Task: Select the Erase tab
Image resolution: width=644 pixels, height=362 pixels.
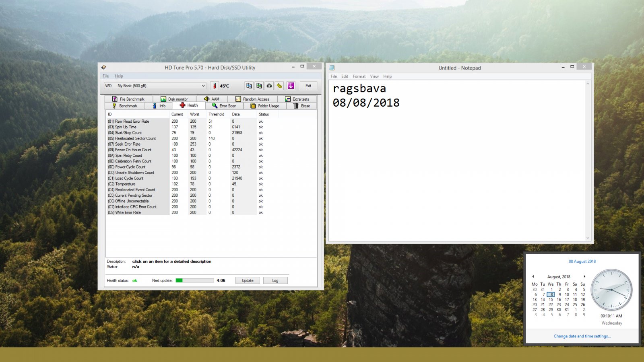Action: tap(301, 106)
